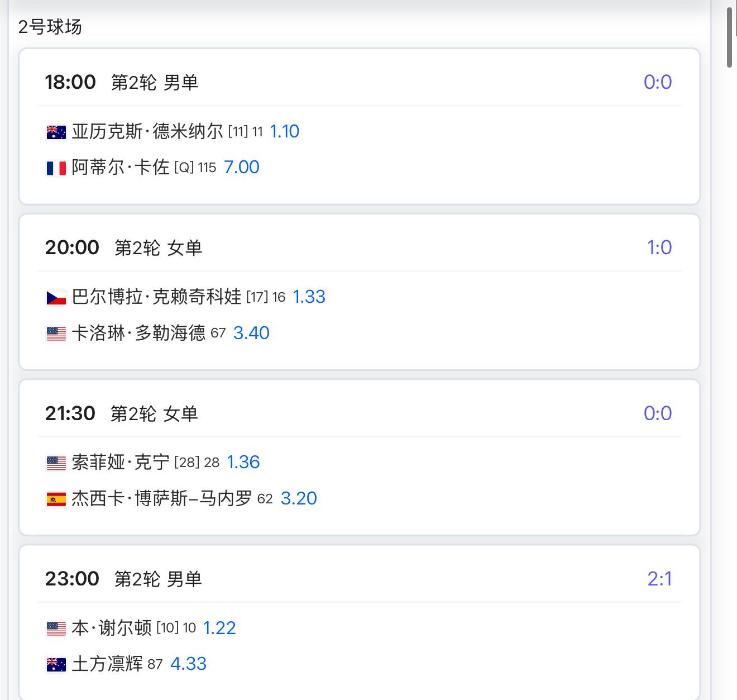This screenshot has width=737, height=700.
Task: Click the US flag beside 索菲娅·克宁
Action: click(x=56, y=463)
